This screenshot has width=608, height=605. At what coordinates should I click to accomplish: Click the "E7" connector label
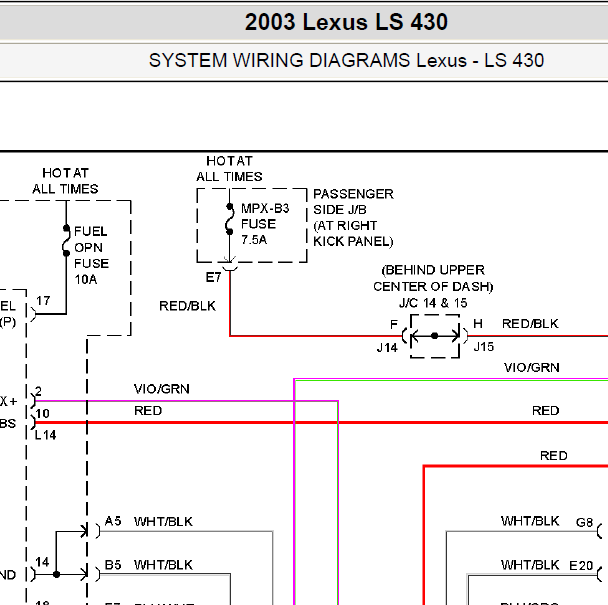(213, 277)
